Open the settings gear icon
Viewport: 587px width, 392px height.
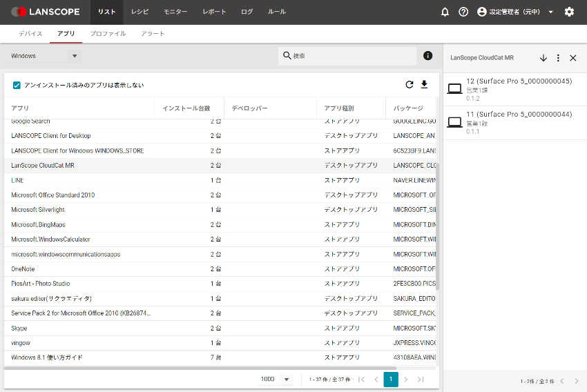tap(569, 12)
